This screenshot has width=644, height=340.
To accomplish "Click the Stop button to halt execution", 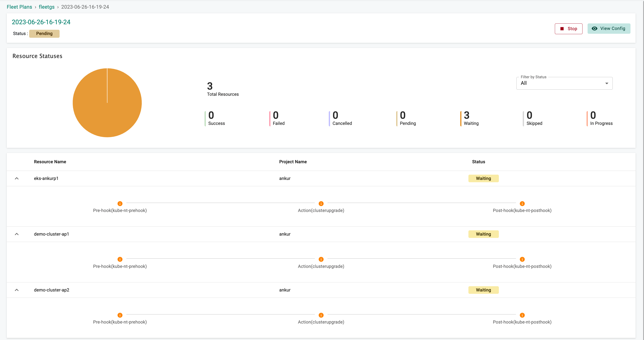I will (569, 28).
